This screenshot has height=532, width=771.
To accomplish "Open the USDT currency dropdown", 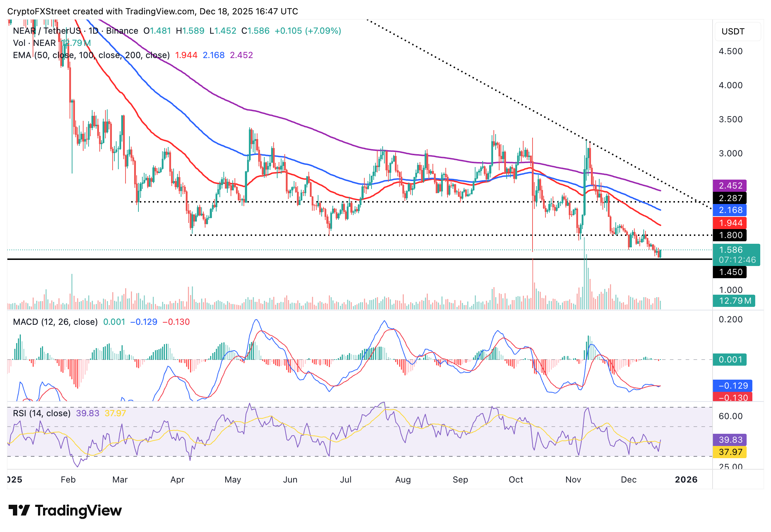I will coord(734,32).
